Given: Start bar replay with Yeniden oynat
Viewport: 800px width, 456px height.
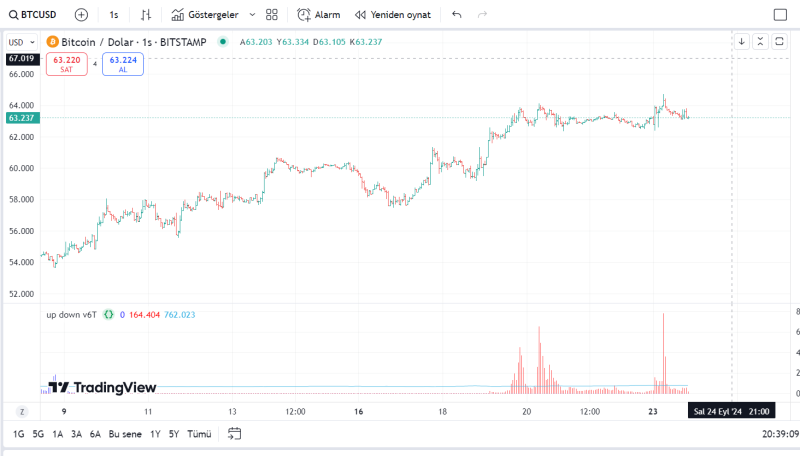Looking at the screenshot, I should tap(391, 15).
